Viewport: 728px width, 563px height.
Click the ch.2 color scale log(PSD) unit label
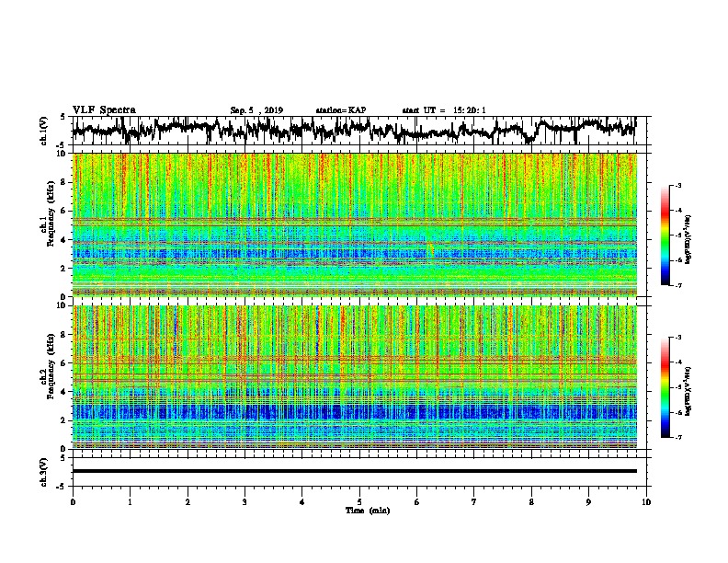(x=688, y=391)
